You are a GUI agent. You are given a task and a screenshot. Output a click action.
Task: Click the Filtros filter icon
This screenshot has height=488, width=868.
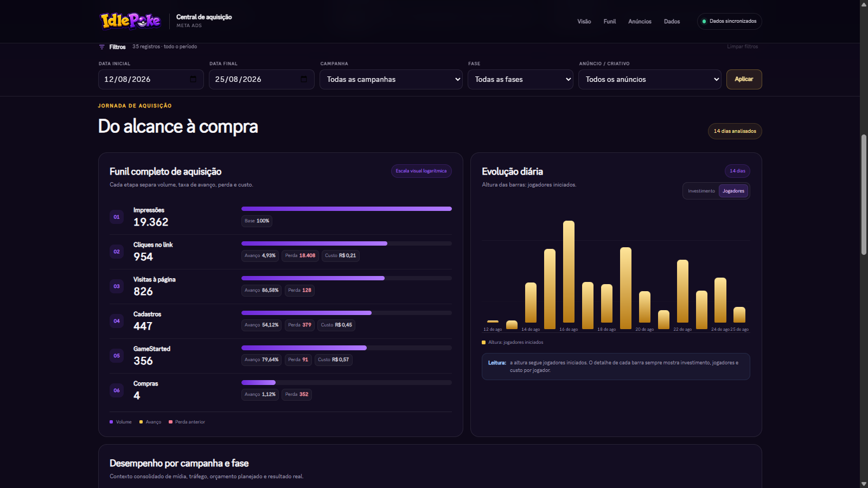tap(101, 47)
